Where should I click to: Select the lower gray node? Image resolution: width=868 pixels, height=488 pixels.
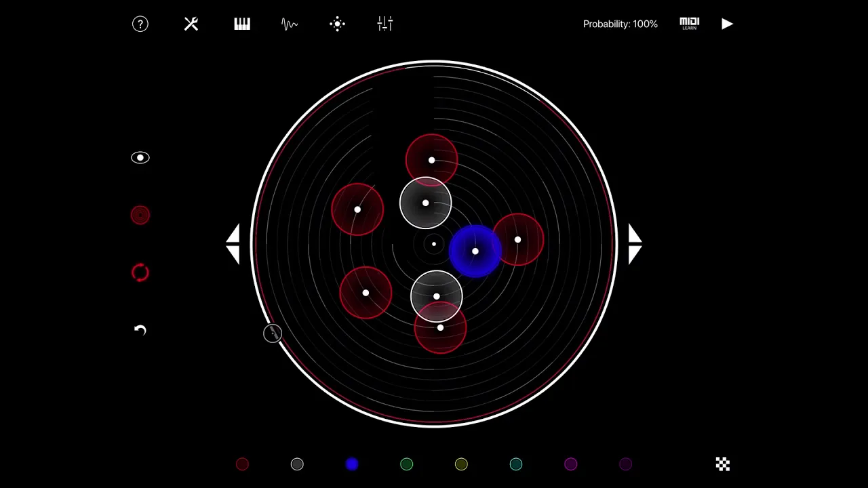(x=437, y=296)
